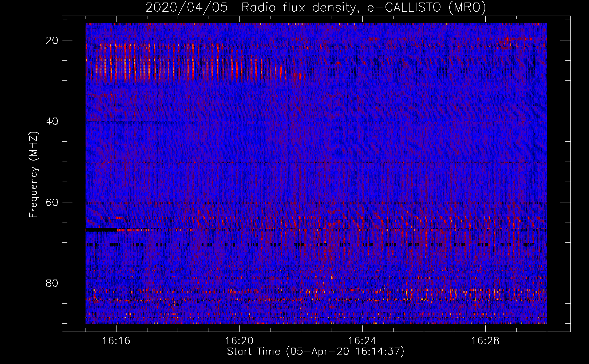
Task: Click the time tick label "16:24"
Action: point(362,341)
